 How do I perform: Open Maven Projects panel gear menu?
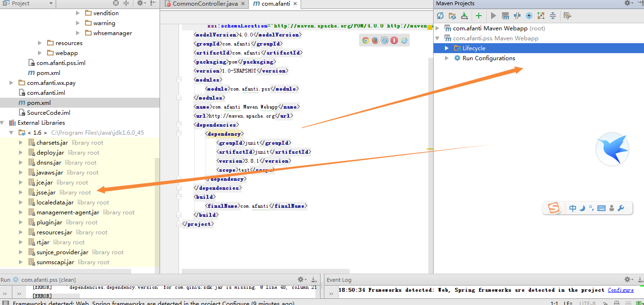[628, 3]
